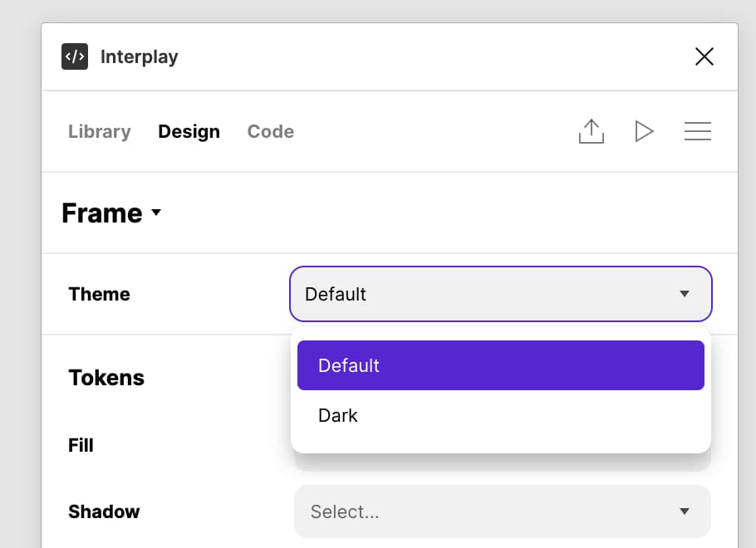756x548 pixels.
Task: Select the Design tab
Action: coord(189,131)
